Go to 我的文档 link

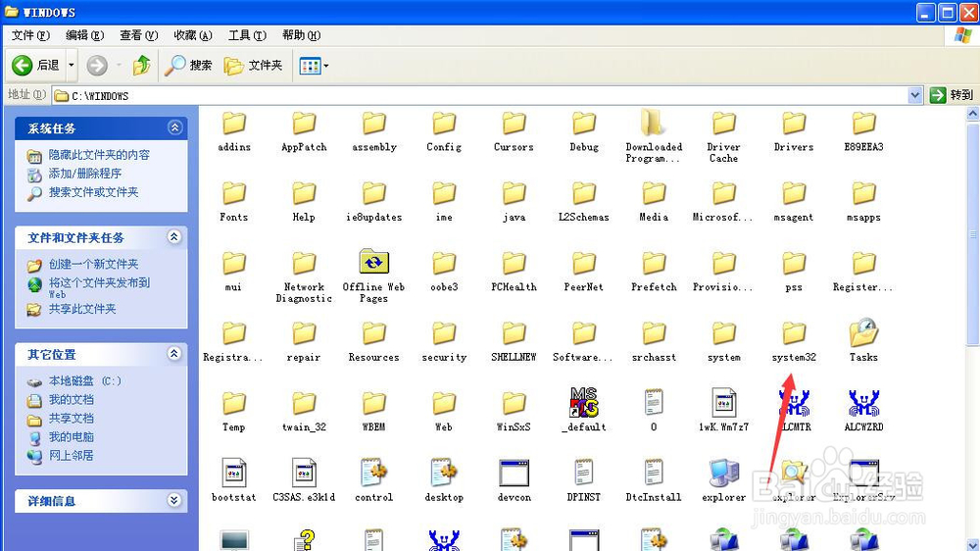coord(71,400)
